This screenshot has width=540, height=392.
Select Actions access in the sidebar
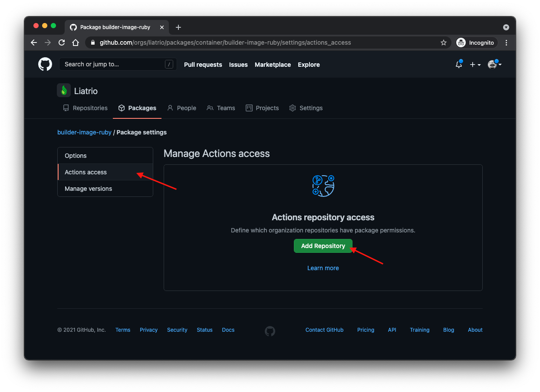pos(105,172)
